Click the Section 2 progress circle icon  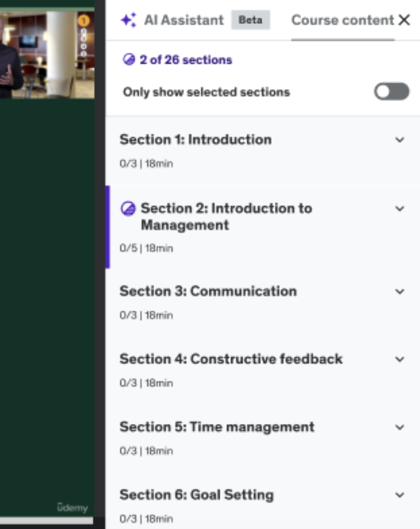[x=128, y=209]
